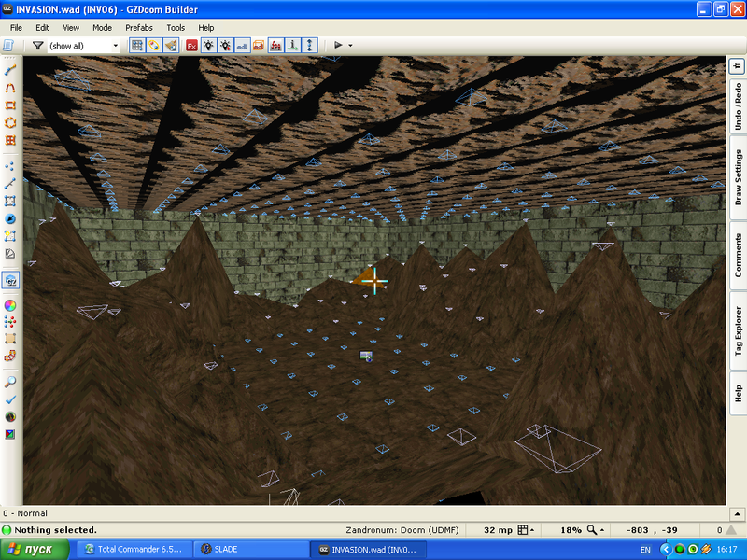Select the Draw Lines mode tool
Screen dimensions: 747x560
[10, 70]
